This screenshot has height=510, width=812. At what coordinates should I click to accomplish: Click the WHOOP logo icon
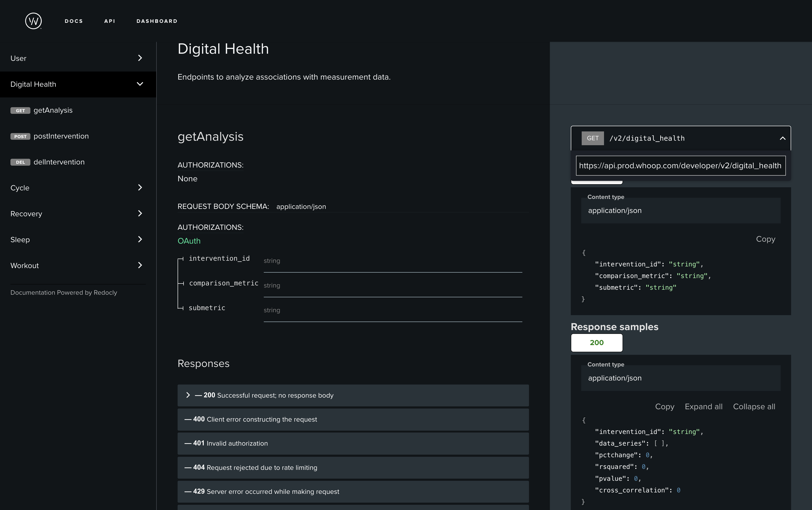33,21
